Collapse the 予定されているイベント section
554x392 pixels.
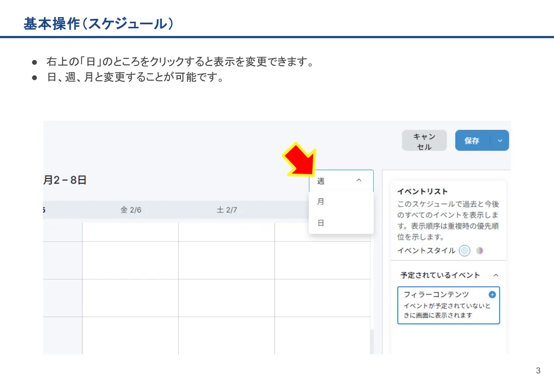click(496, 275)
